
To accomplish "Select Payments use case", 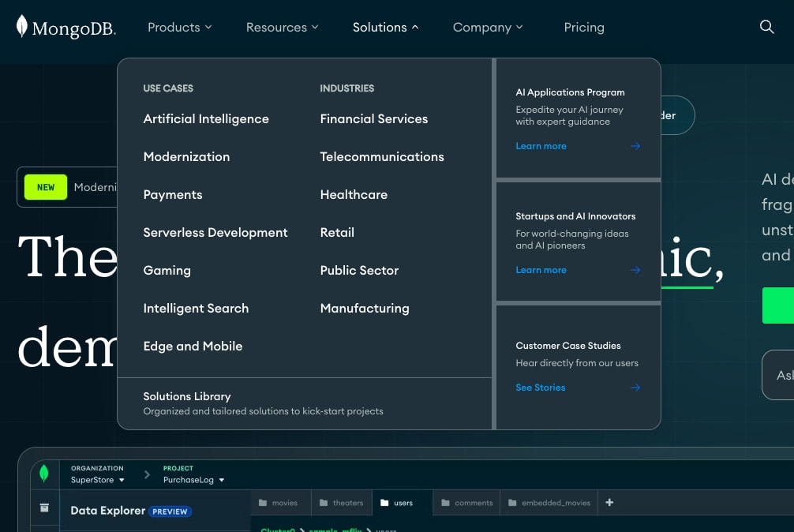I will [x=173, y=195].
